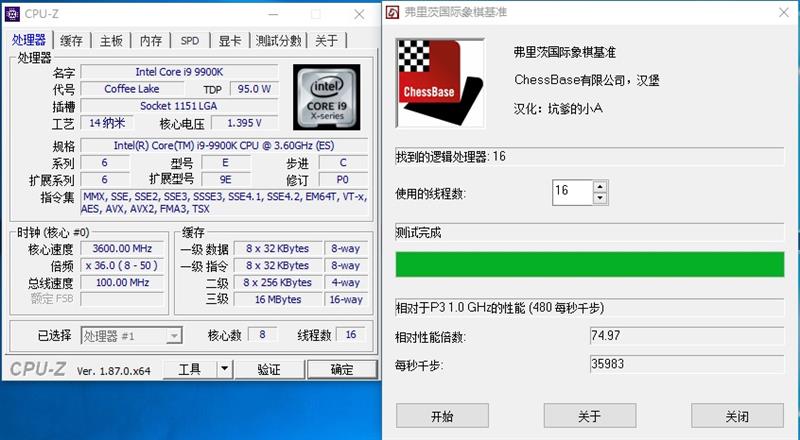
Task: Click the 测试完成 status field
Action: (x=590, y=233)
